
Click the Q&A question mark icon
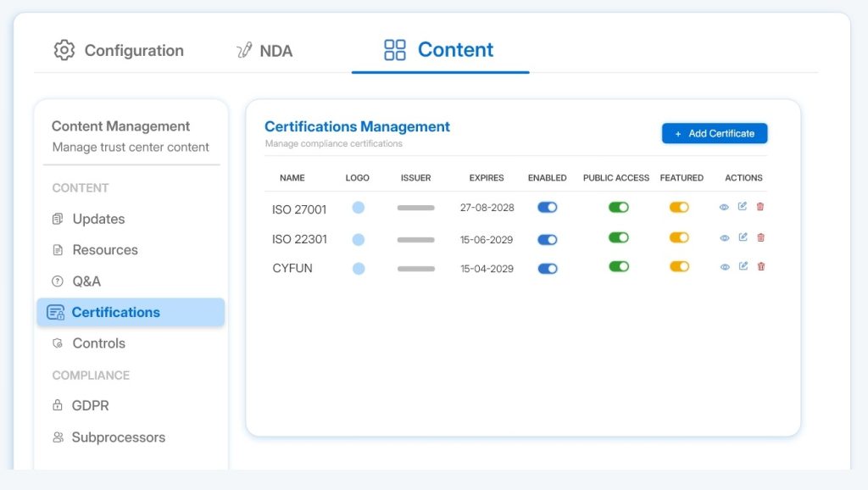pyautogui.click(x=58, y=281)
